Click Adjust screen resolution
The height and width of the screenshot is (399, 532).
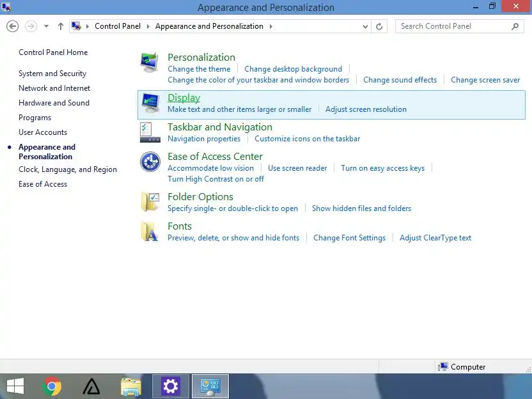[x=366, y=109]
